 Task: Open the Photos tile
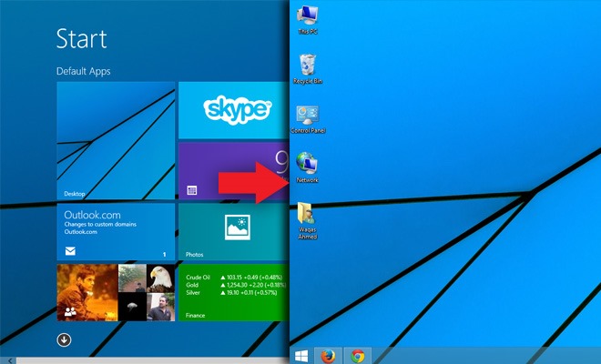pos(234,232)
